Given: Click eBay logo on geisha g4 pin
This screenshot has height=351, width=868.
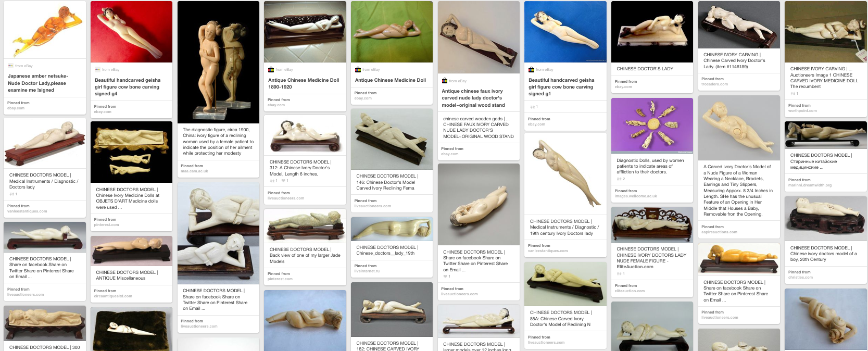Looking at the screenshot, I should pos(97,69).
